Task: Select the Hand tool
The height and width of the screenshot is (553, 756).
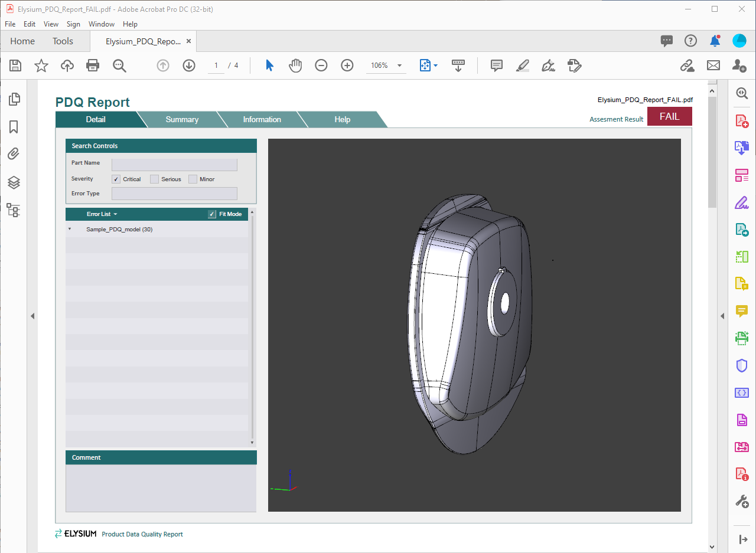Action: [x=295, y=66]
